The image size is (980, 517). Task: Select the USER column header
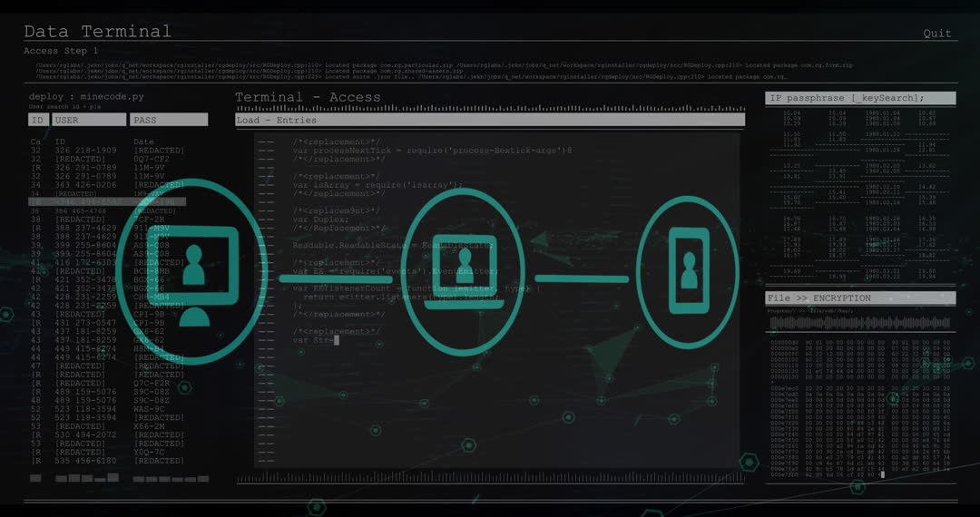pyautogui.click(x=89, y=120)
